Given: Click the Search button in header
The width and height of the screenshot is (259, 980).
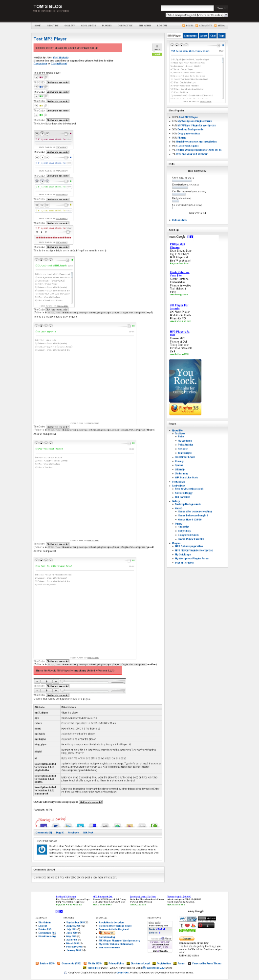Looking at the screenshot, I should coord(221,8).
